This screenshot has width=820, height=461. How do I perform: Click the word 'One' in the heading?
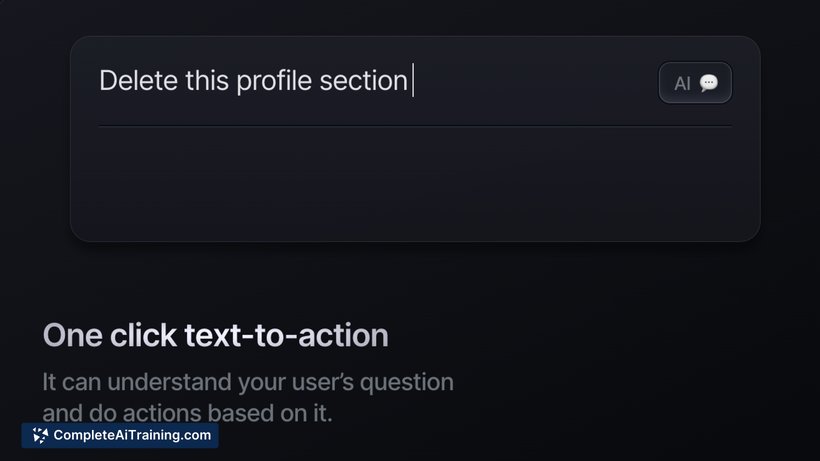pyautogui.click(x=72, y=335)
